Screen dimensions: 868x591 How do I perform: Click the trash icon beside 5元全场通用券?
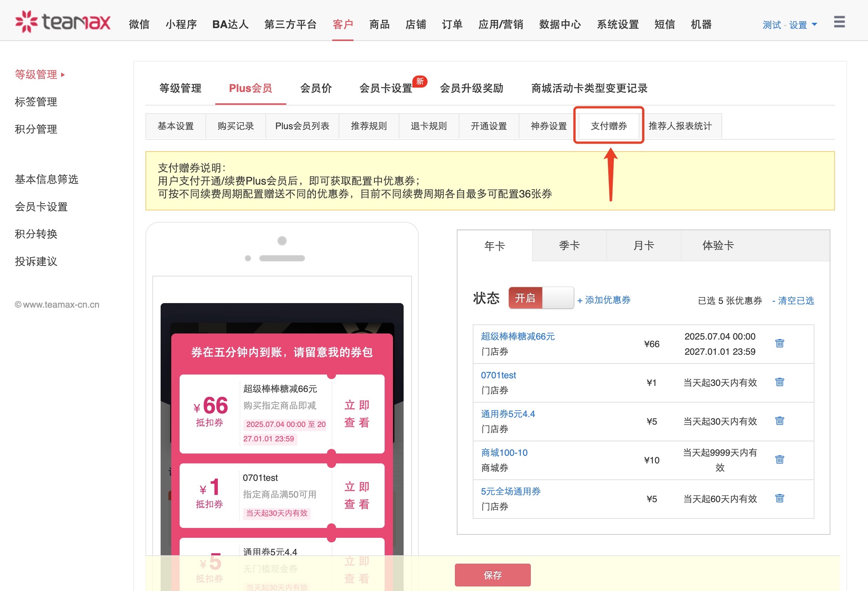tap(779, 498)
